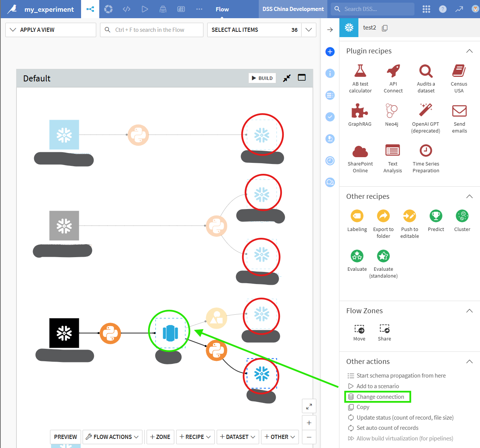Open the code notebooks icon in top bar

point(127,9)
